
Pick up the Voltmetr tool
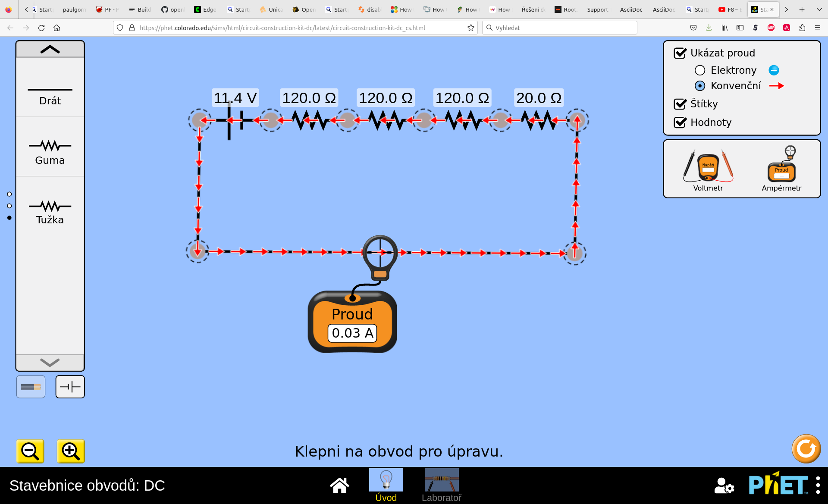[x=708, y=167]
